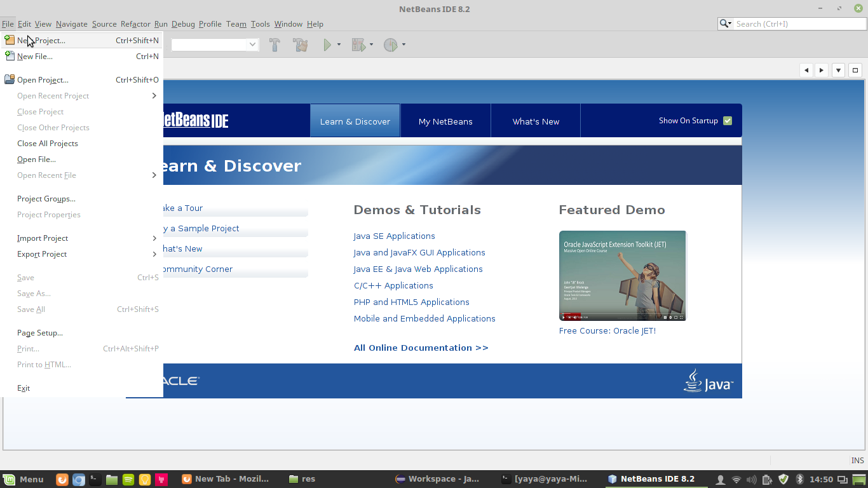Click the Chromium launcher icon in the panel
This screenshot has height=488, width=868.
click(79, 480)
